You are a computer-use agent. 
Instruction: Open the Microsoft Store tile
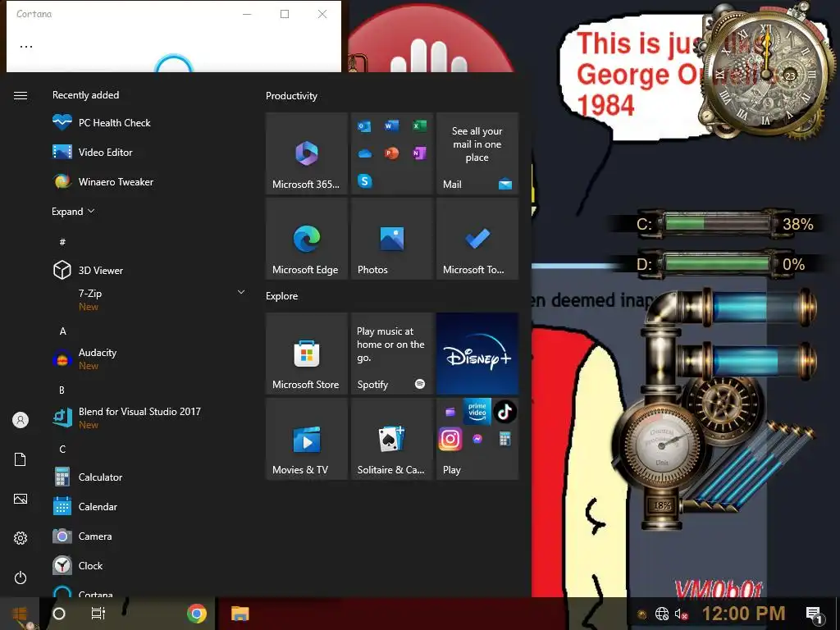(x=307, y=354)
